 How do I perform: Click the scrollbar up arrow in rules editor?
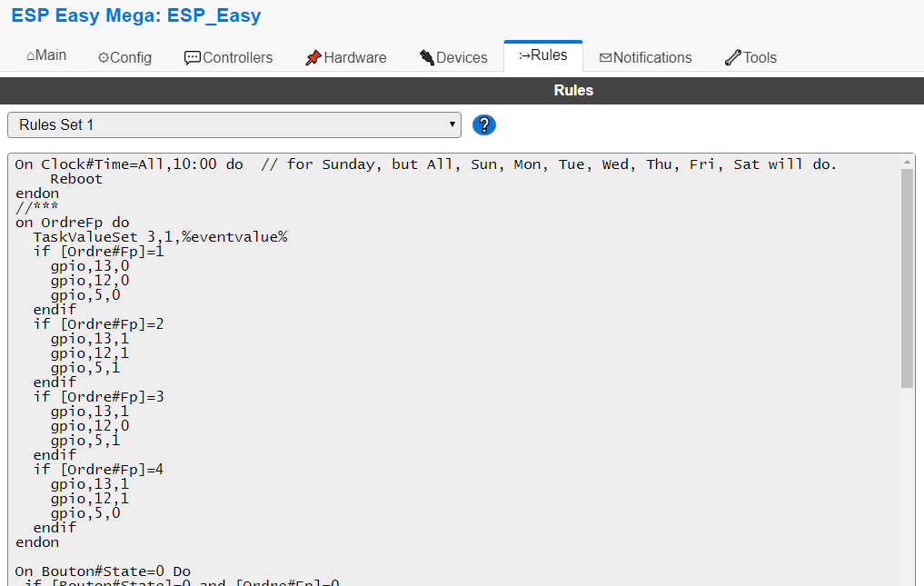[x=907, y=162]
